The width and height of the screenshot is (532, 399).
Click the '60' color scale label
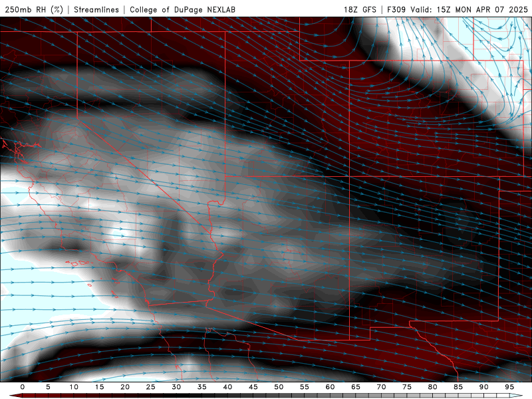tap(330, 387)
